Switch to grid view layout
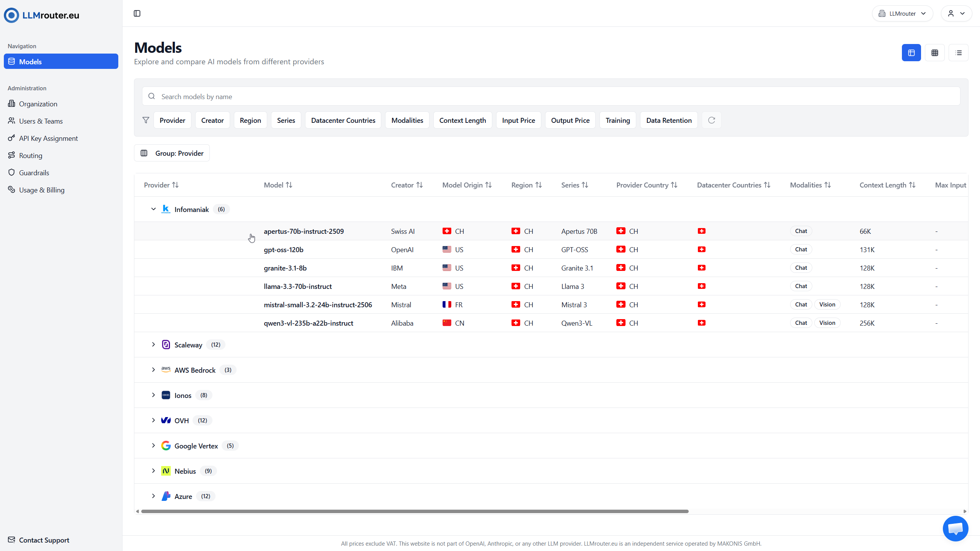 pyautogui.click(x=935, y=53)
